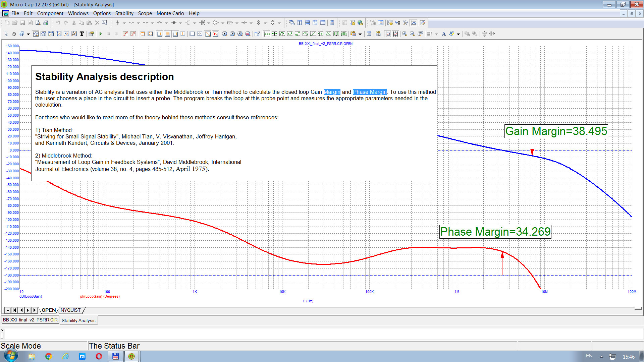Open BB-XXI_final_v2_PSRR.CIR window tab

(x=30, y=320)
